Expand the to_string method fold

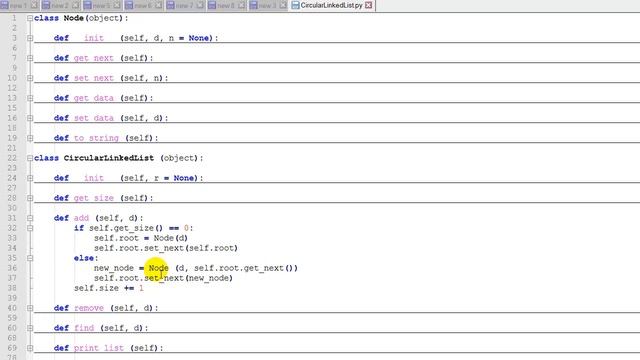tap(30, 138)
